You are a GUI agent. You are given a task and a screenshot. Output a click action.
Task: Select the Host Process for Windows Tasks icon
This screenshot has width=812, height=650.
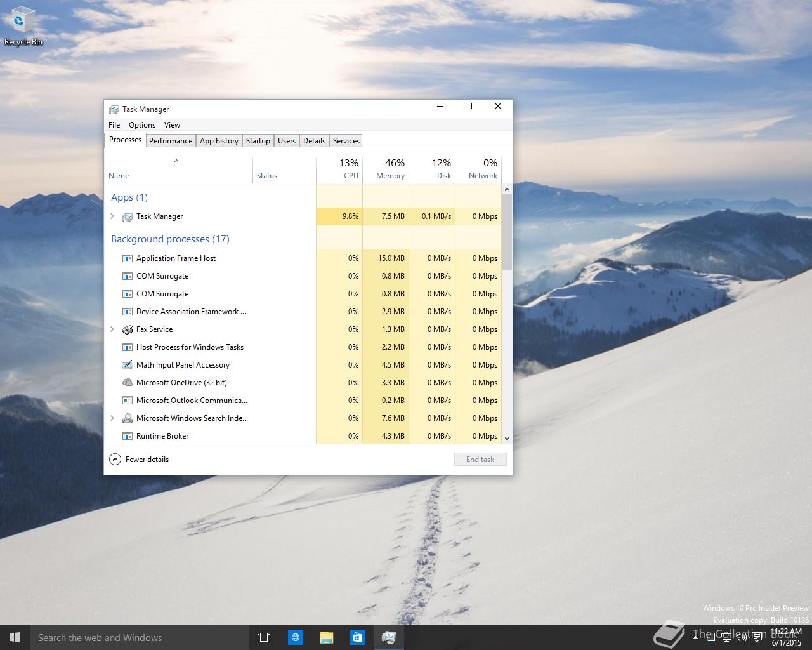(x=128, y=347)
